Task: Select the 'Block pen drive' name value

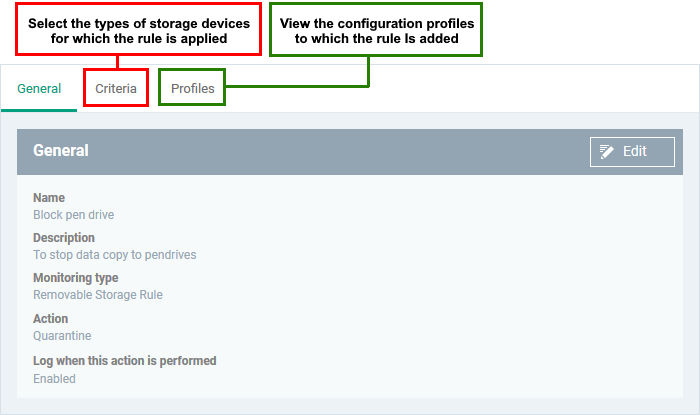Action: tap(74, 215)
